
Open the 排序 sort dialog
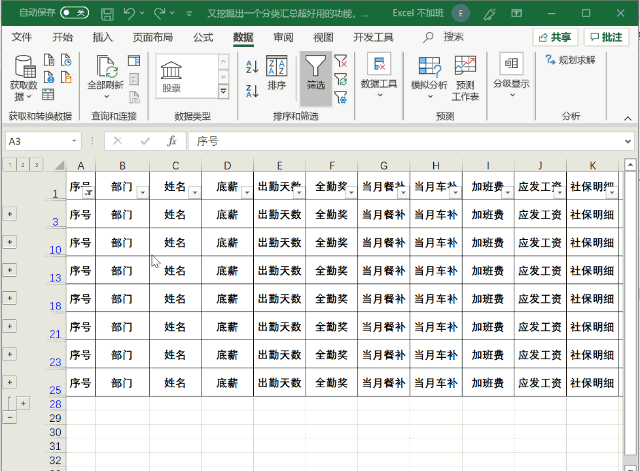[276, 73]
